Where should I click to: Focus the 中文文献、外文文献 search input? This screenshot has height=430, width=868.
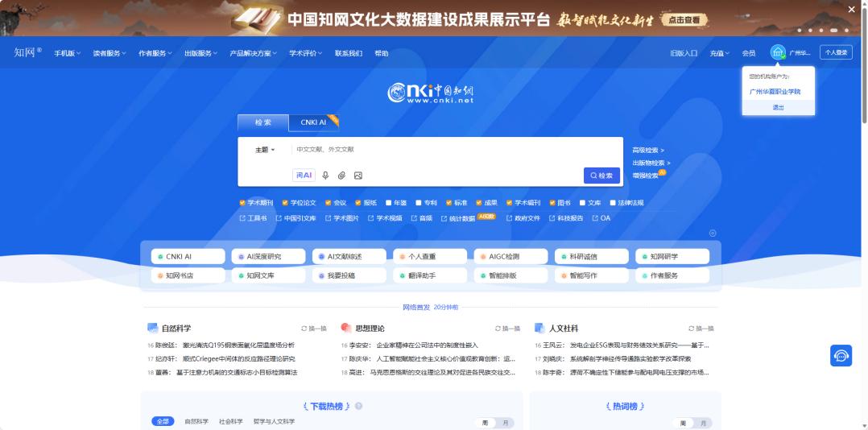click(x=436, y=150)
